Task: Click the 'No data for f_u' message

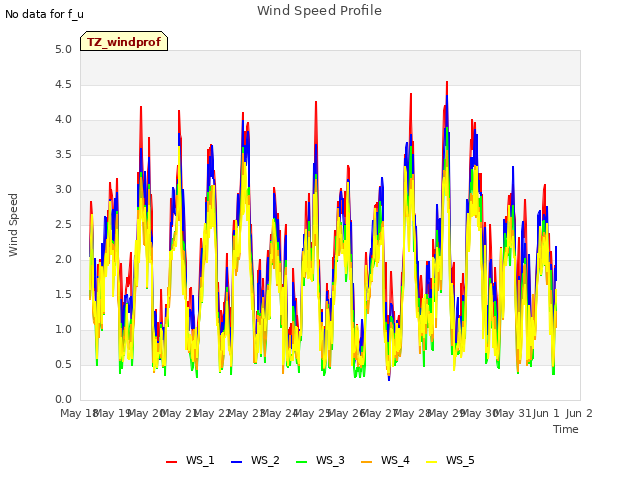Action: (x=44, y=14)
